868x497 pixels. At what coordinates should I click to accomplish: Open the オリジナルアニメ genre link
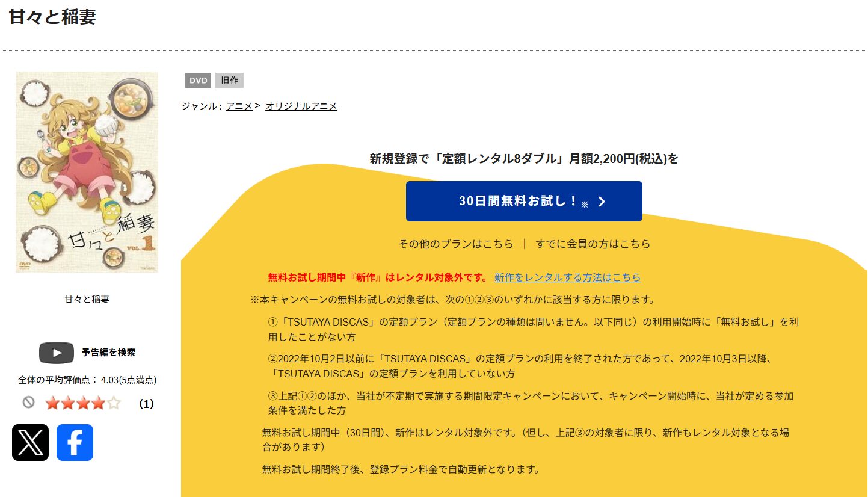tap(301, 106)
